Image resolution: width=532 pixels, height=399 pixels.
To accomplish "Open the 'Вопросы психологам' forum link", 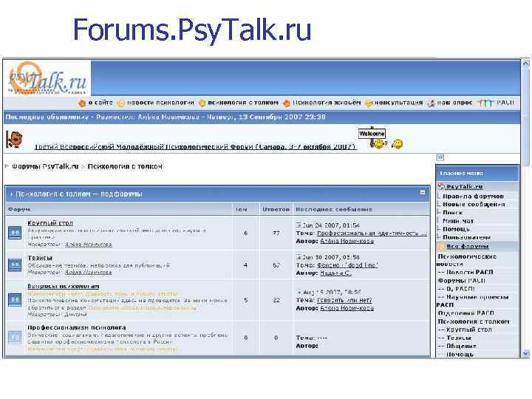I will click(x=64, y=286).
